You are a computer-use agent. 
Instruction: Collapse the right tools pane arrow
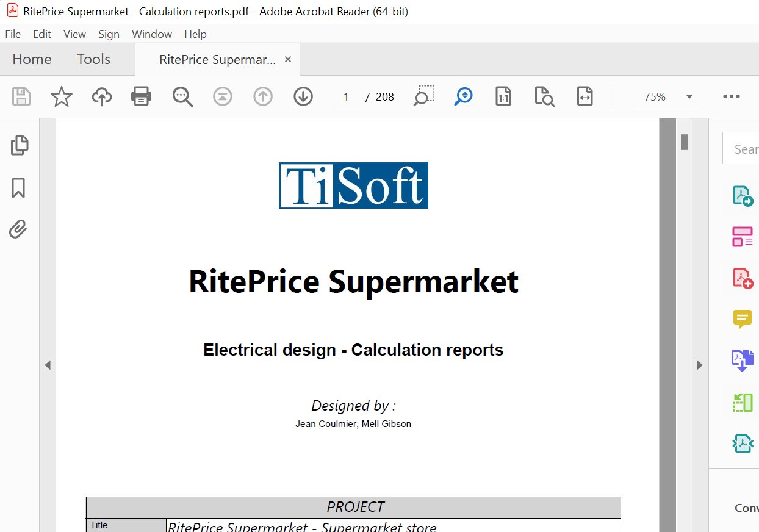(x=699, y=365)
